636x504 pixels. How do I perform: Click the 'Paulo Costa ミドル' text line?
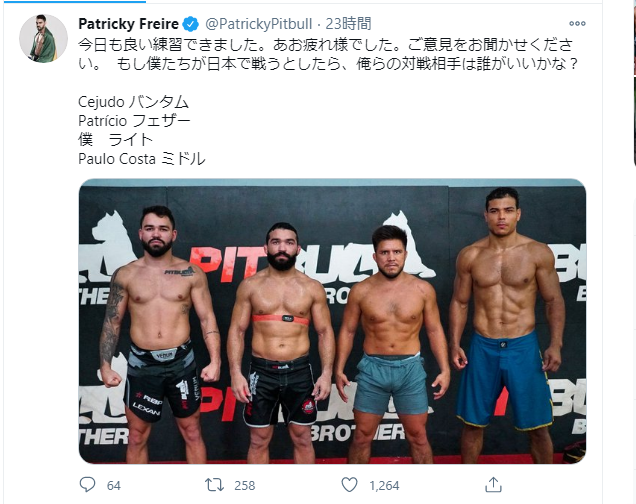tap(141, 158)
